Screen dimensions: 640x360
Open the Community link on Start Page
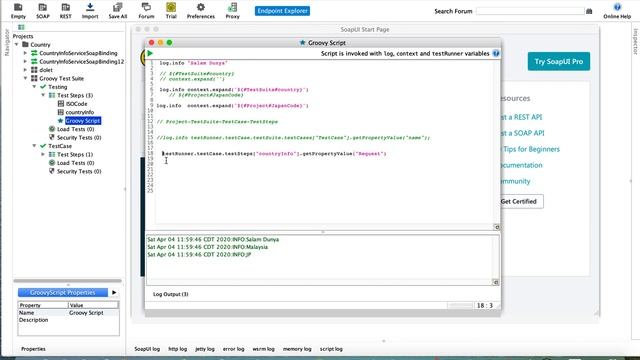516,181
